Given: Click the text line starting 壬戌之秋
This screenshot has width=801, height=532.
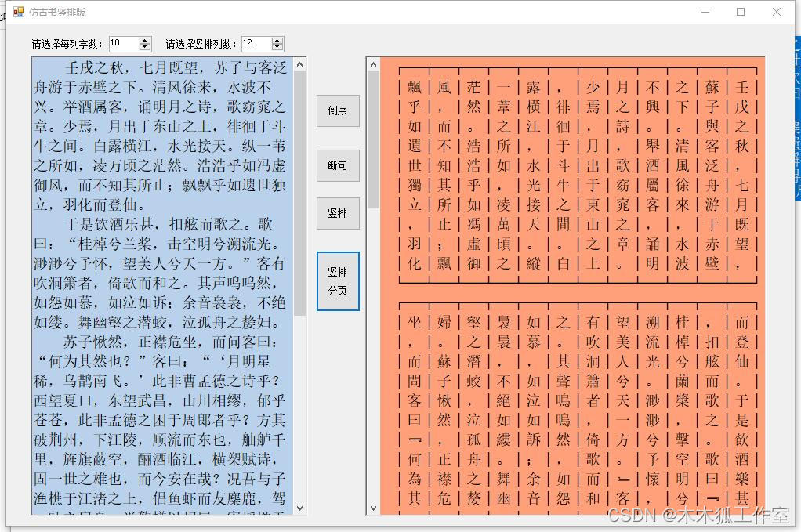Looking at the screenshot, I should tap(176, 67).
